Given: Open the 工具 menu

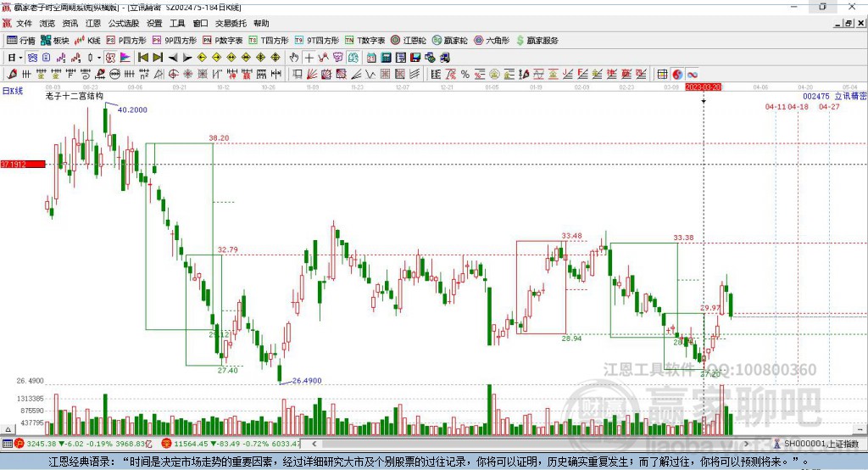Looking at the screenshot, I should click(x=177, y=23).
